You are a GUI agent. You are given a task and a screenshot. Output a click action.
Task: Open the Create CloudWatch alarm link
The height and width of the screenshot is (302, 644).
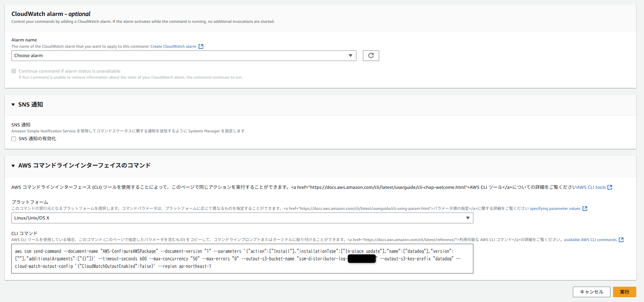coord(173,47)
